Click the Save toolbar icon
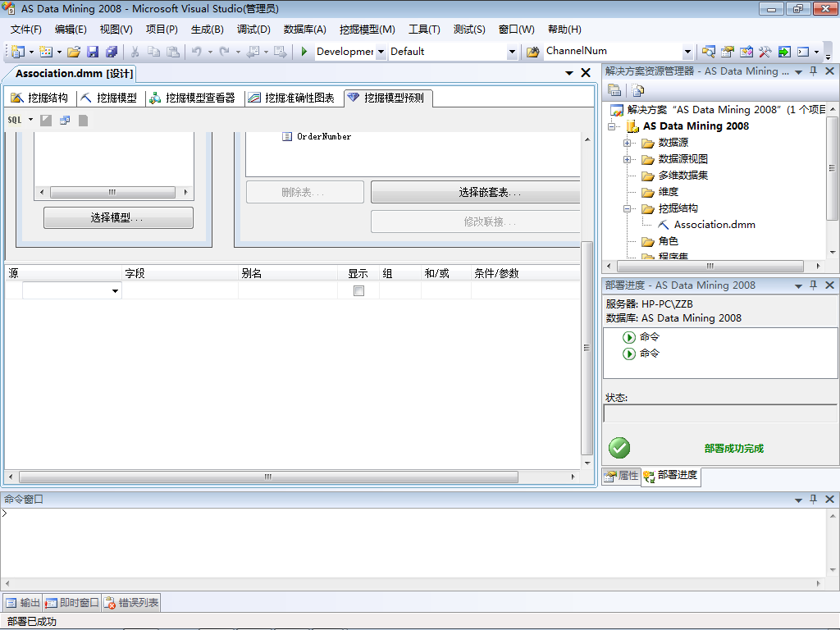Screen dimensions: 840x630 tap(93, 52)
